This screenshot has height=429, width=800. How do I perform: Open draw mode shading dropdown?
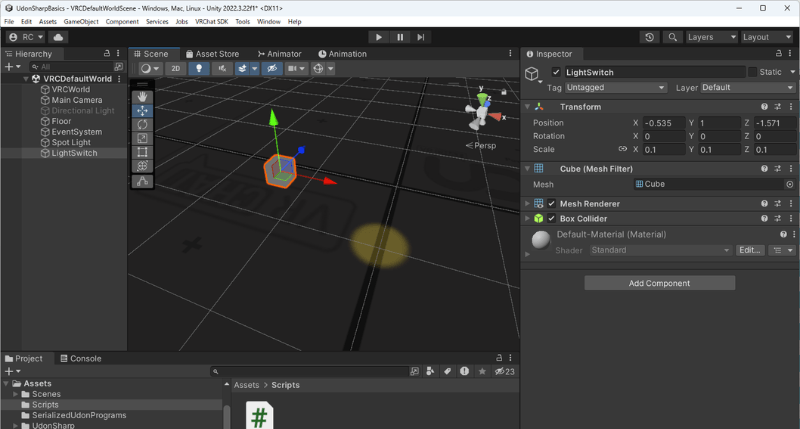[151, 68]
